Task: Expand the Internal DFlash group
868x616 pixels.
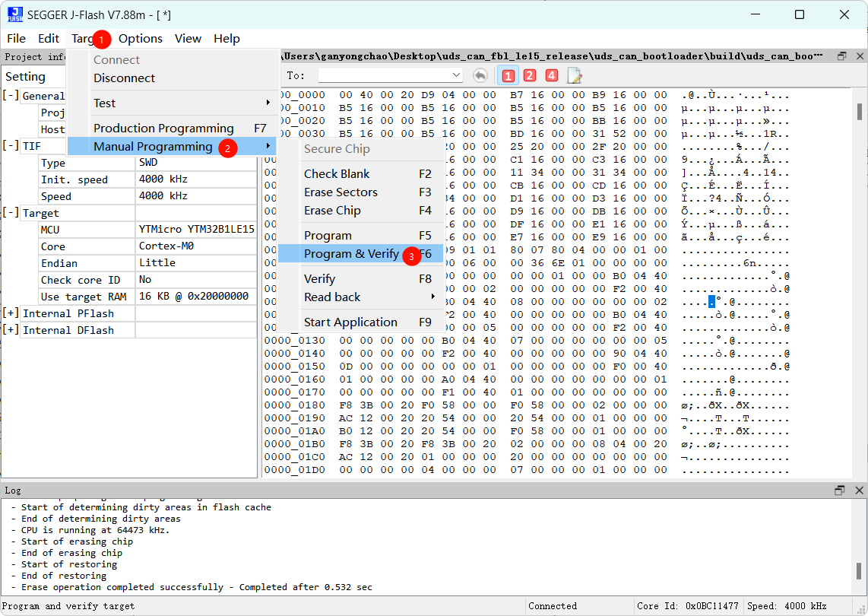Action: coord(11,329)
